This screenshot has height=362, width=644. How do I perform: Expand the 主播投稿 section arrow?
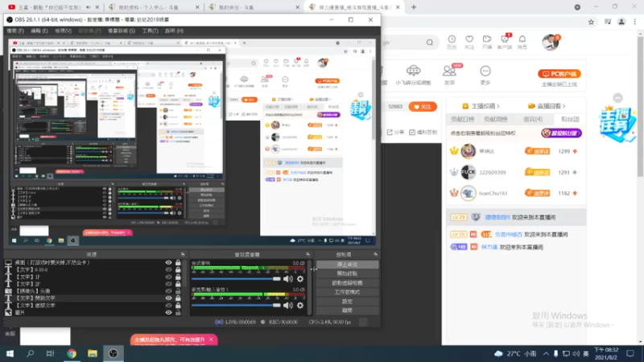(498, 106)
